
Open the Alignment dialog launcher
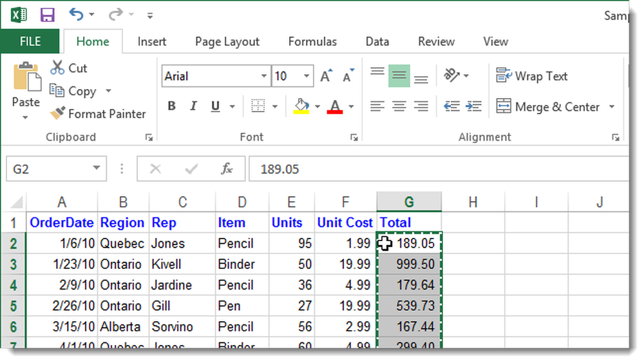(x=615, y=138)
